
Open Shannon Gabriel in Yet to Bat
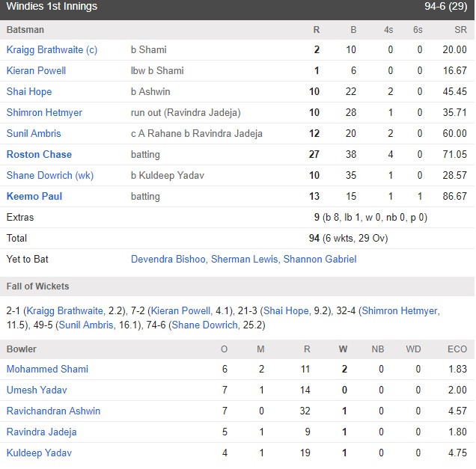(x=320, y=259)
